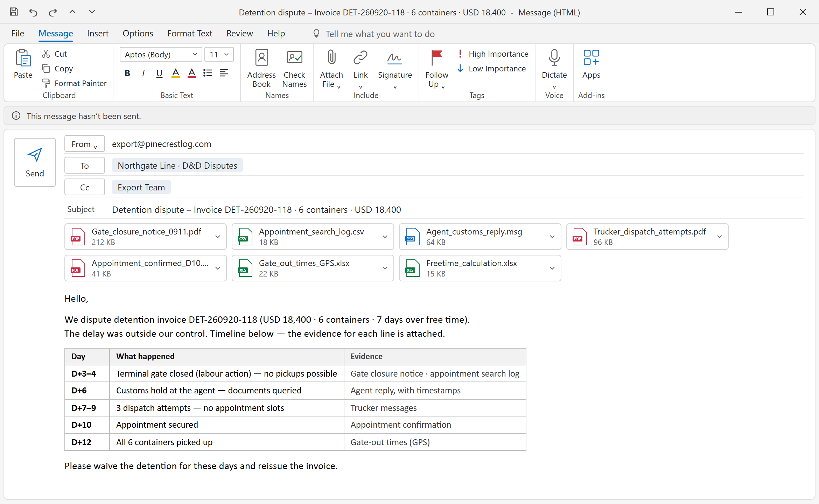
Task: Expand options for Appointment_search_log.csv attachment
Action: coord(385,237)
